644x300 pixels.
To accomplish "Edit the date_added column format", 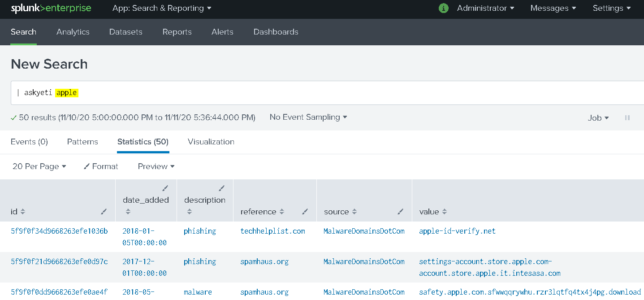I will click(x=165, y=188).
